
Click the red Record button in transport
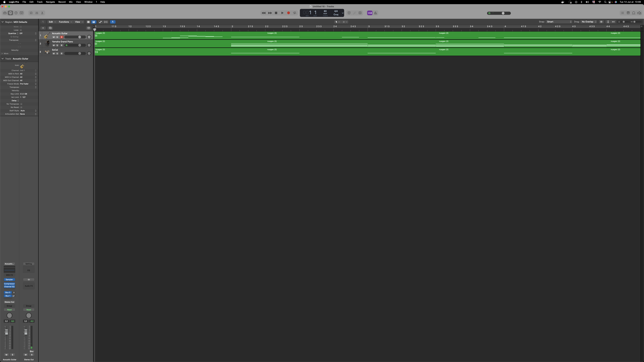pos(288,13)
